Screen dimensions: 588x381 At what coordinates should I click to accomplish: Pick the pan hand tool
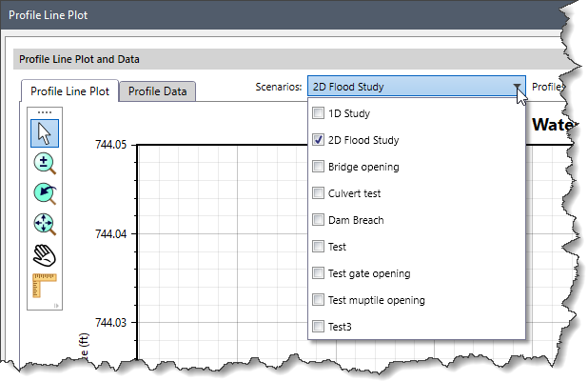44,255
